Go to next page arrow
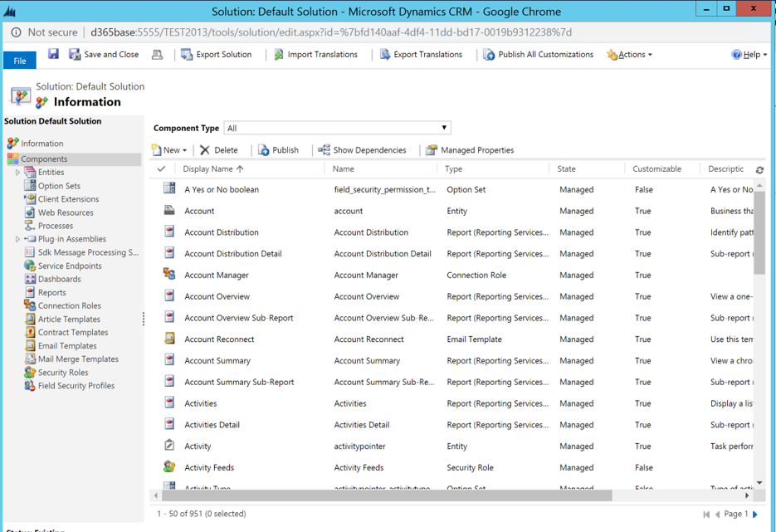Image resolution: width=776 pixels, height=532 pixels. click(755, 515)
